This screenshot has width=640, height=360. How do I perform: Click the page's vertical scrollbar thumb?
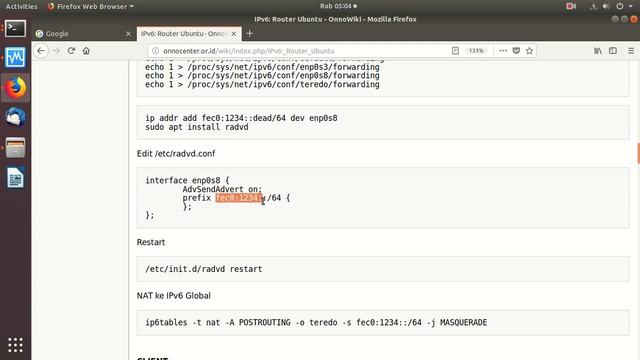tap(638, 153)
